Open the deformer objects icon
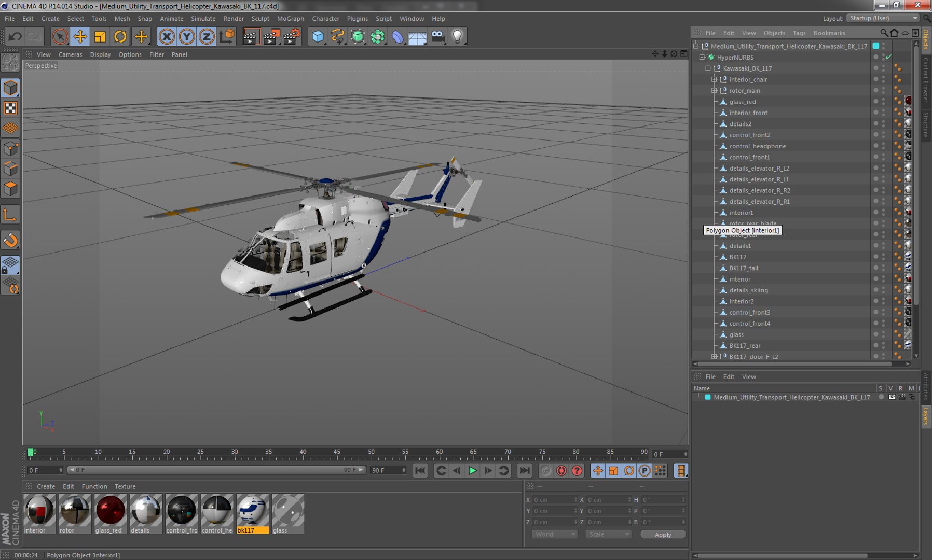This screenshot has width=932, height=560. coord(398,36)
